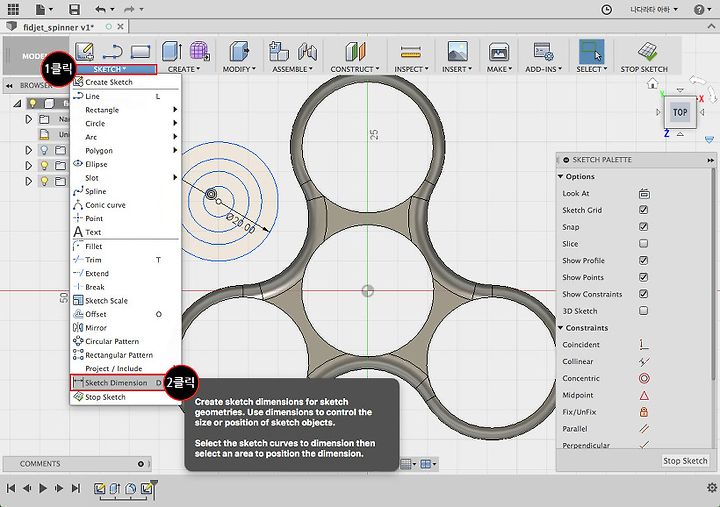Click the Fix/UnFix lock icon

644,412
